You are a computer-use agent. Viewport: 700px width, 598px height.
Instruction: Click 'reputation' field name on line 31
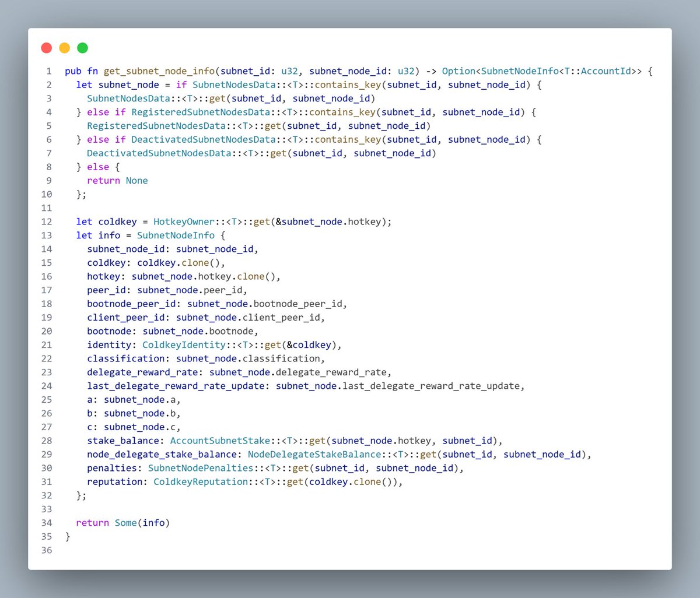[x=115, y=482]
